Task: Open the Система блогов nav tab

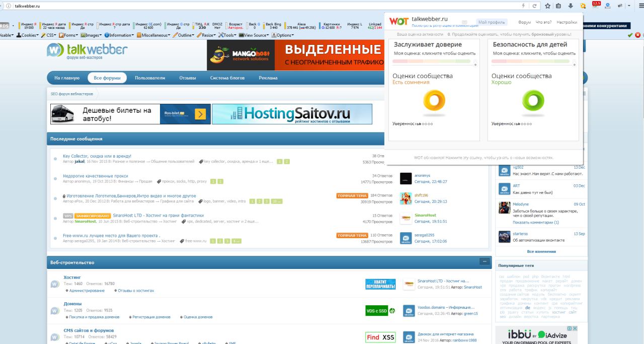Action: pyautogui.click(x=227, y=78)
